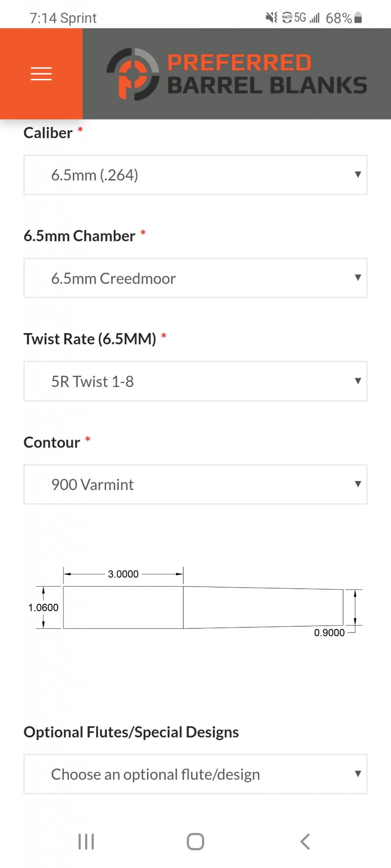The width and height of the screenshot is (391, 868).
Task: Tap the 5G signal strength indicator
Action: [x=307, y=18]
